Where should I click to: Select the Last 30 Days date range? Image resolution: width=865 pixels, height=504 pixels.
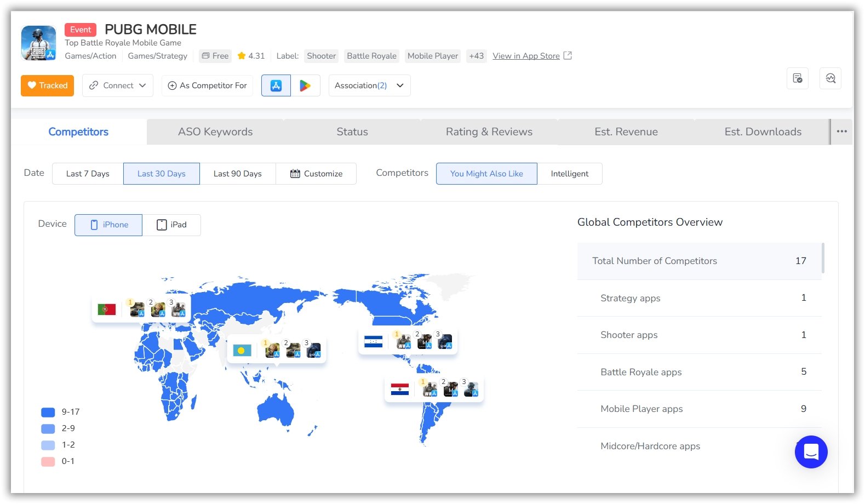(x=162, y=174)
